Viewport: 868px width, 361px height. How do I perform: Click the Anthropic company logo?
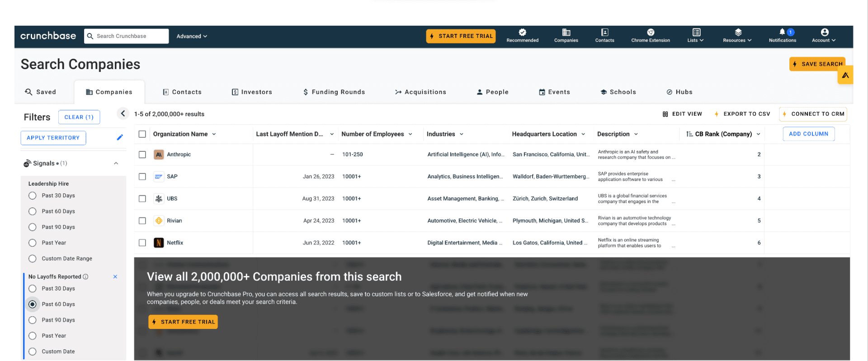click(159, 155)
